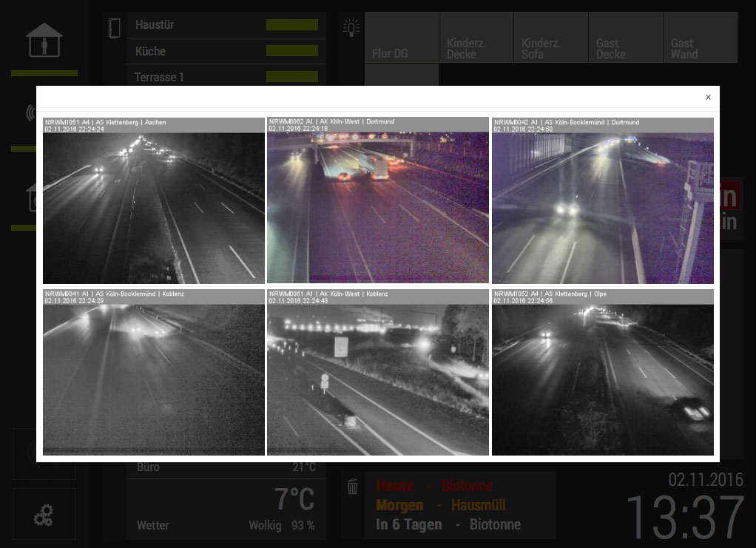Screen dimensions: 756x548
Task: Click the NRWM1052 A4 Olpe camera caption
Action: pyautogui.click(x=550, y=297)
